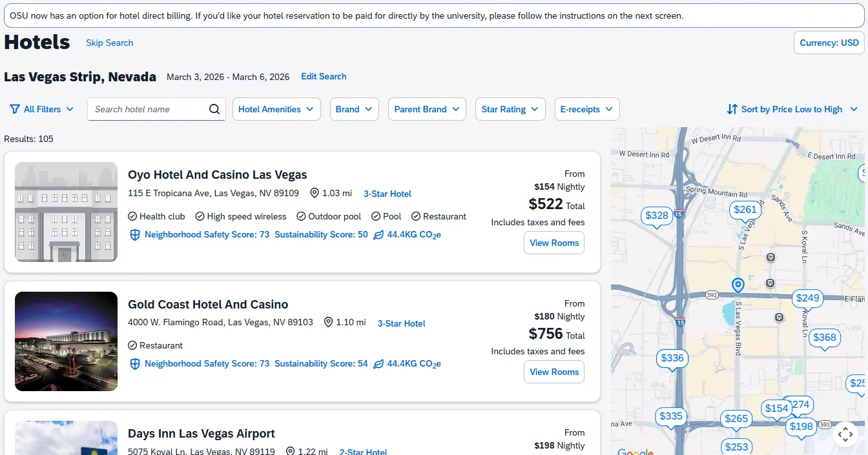Screen dimensions: 868x455
Task: Click the $756 Total price text
Action: tap(557, 334)
